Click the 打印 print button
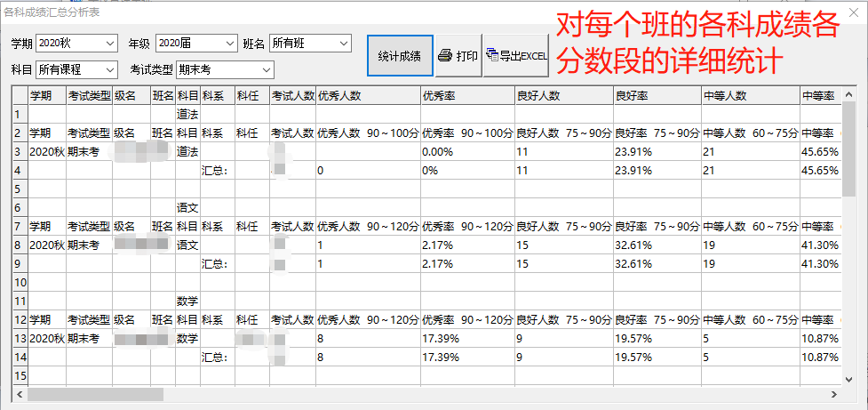Image resolution: width=868 pixels, height=410 pixels. tap(458, 56)
